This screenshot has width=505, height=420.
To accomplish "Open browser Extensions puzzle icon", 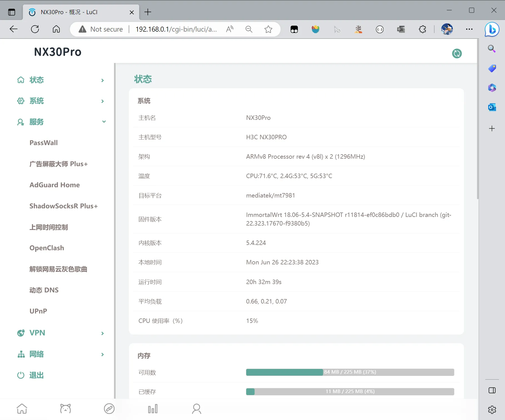I will pyautogui.click(x=422, y=29).
